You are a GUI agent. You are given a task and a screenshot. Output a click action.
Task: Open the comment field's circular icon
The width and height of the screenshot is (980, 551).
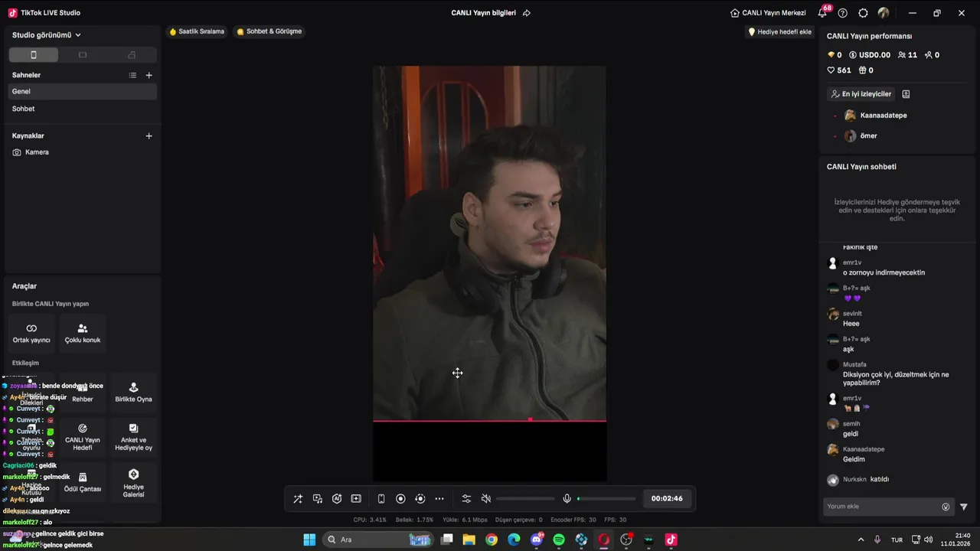point(946,507)
